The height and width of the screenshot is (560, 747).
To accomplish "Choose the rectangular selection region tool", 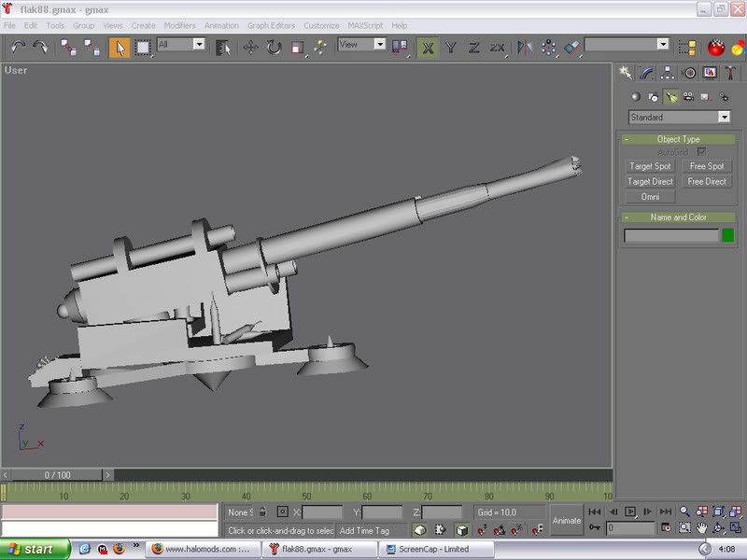I will pos(143,48).
